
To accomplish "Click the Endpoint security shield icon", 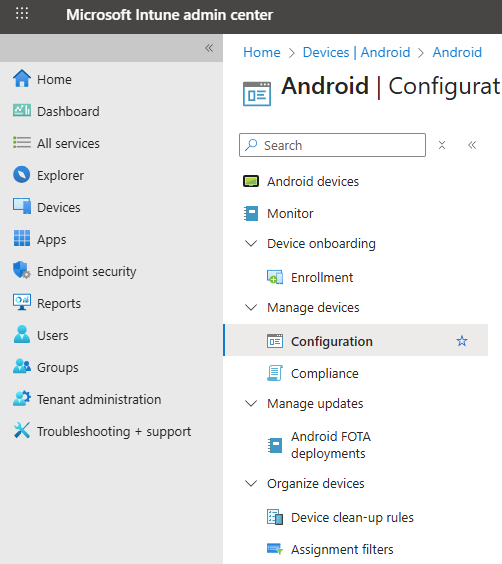I will tap(22, 270).
